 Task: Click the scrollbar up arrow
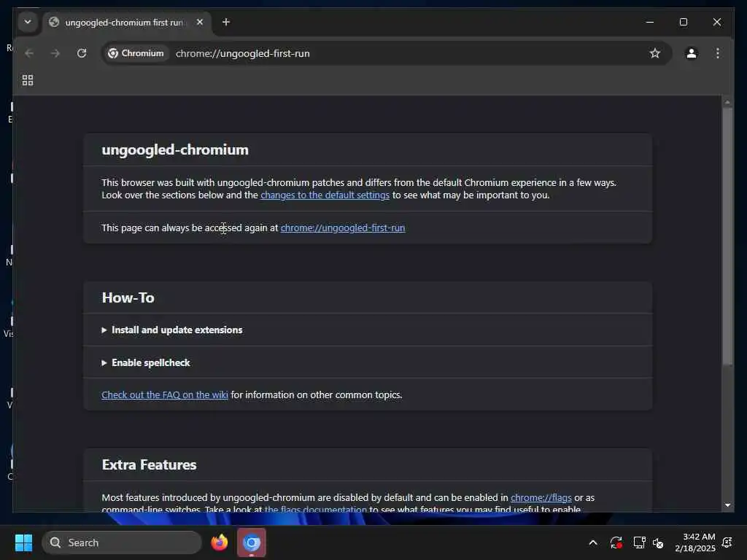(727, 102)
